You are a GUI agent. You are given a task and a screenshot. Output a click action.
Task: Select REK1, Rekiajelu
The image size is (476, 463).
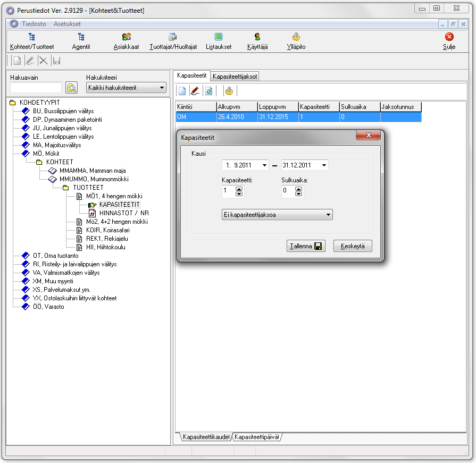pos(107,239)
